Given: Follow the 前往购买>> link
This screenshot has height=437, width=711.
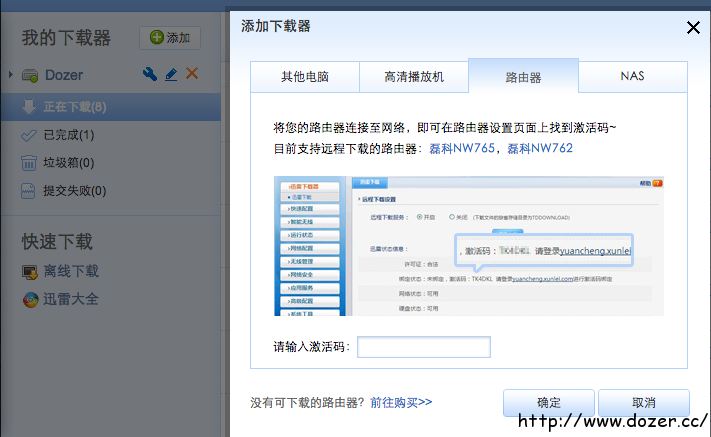Looking at the screenshot, I should [401, 402].
